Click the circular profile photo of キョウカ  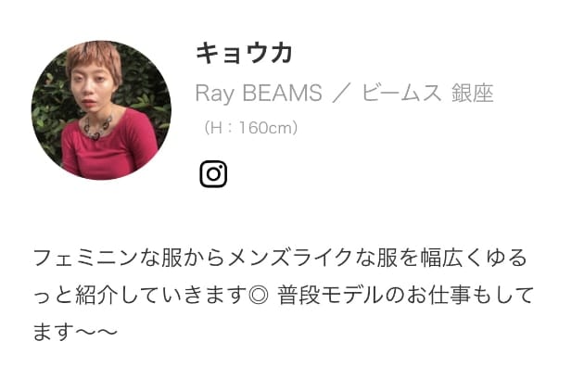tap(101, 110)
